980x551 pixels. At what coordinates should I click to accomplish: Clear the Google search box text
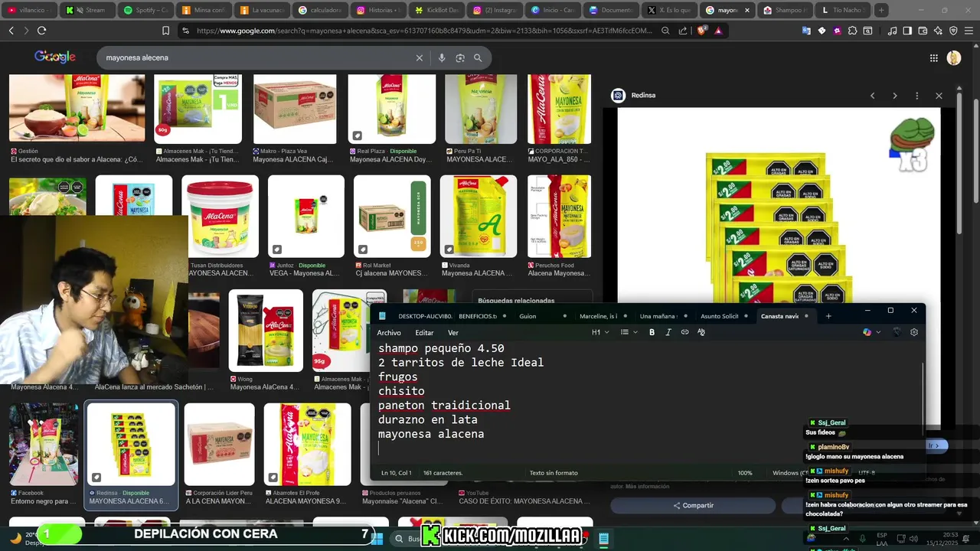point(419,57)
